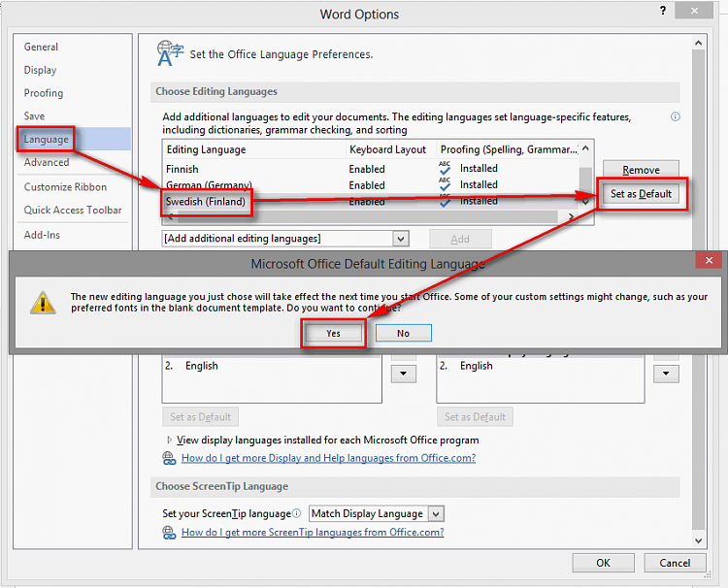Open Quick Access Toolbar options

tap(73, 210)
